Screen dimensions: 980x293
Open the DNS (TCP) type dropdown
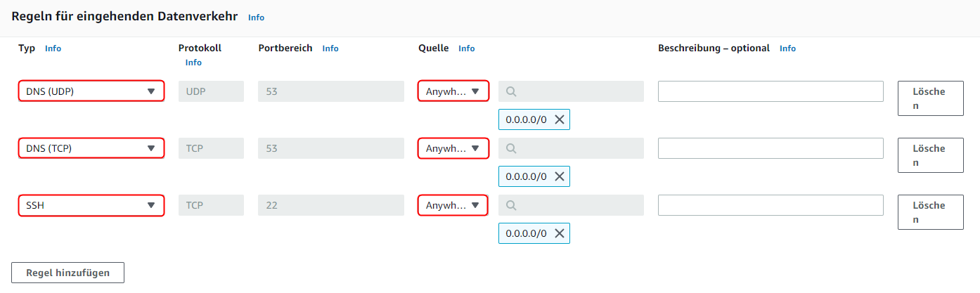click(91, 148)
